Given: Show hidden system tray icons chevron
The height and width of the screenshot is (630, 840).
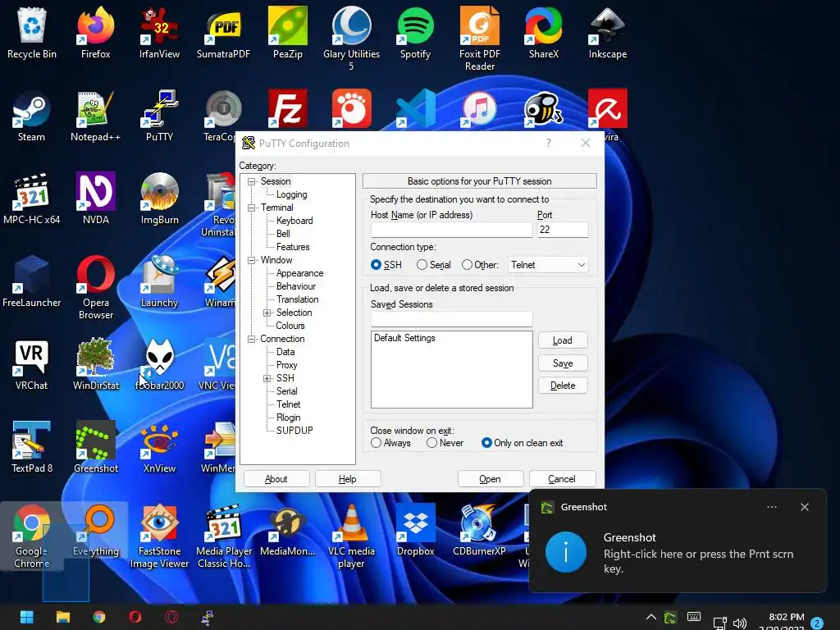Looking at the screenshot, I should click(651, 617).
